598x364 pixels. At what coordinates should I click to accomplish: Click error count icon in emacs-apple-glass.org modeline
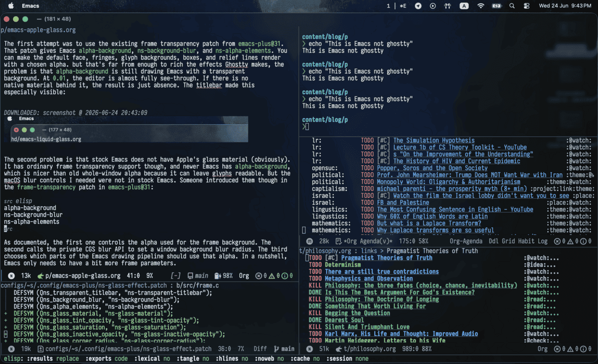(x=259, y=276)
